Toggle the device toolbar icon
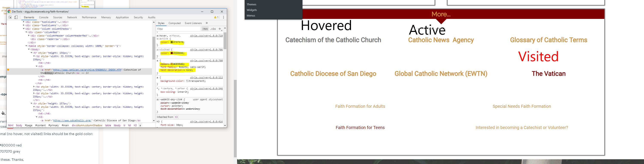This screenshot has width=644, height=164. click(16, 17)
